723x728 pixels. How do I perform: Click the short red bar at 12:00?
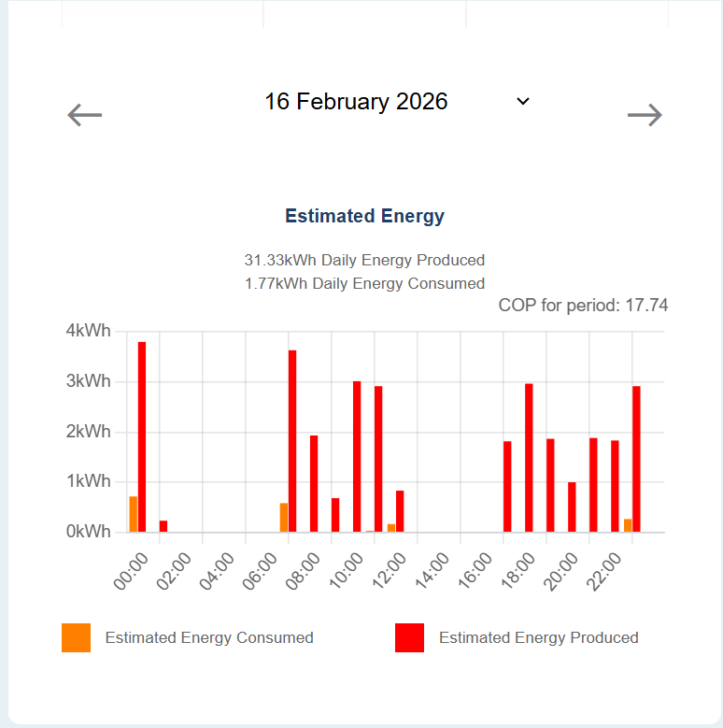point(400,511)
